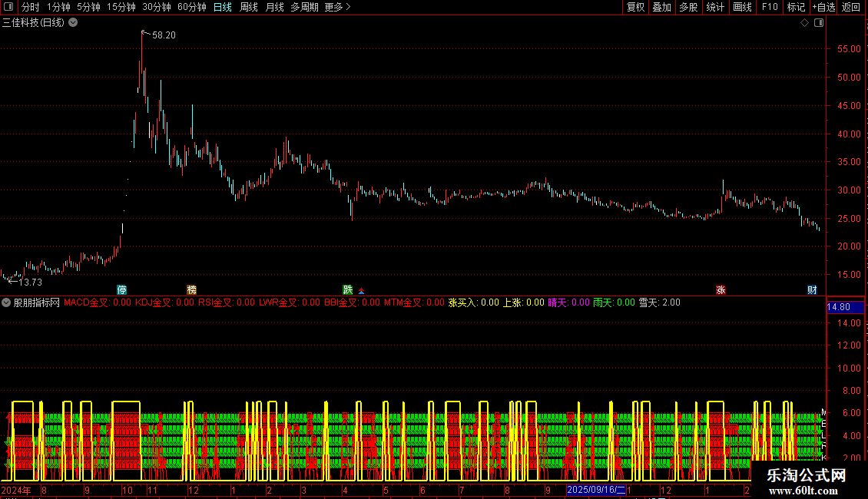The image size is (868, 499).
Task: Toggle the left sidebar panel icon
Action: 8,7
